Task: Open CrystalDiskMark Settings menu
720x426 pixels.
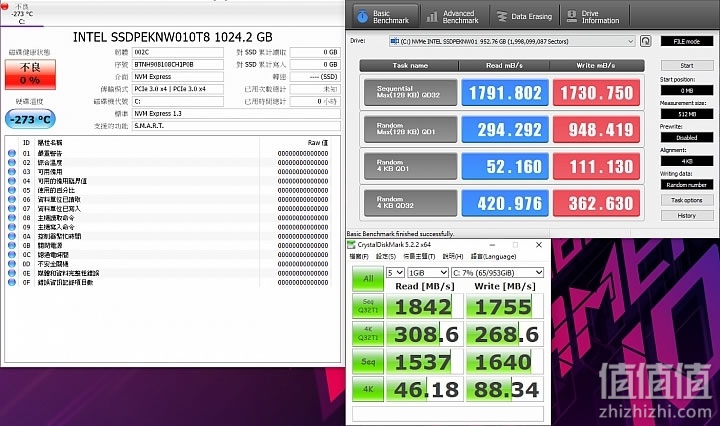Action: [386, 257]
